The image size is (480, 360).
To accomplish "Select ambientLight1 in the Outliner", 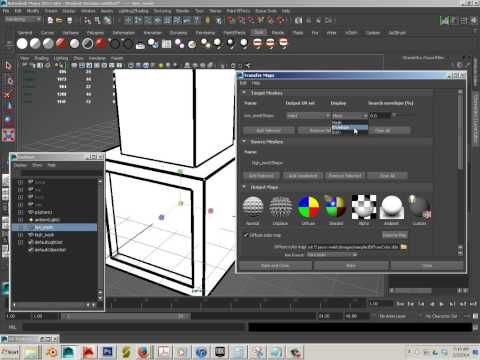I will [47, 220].
